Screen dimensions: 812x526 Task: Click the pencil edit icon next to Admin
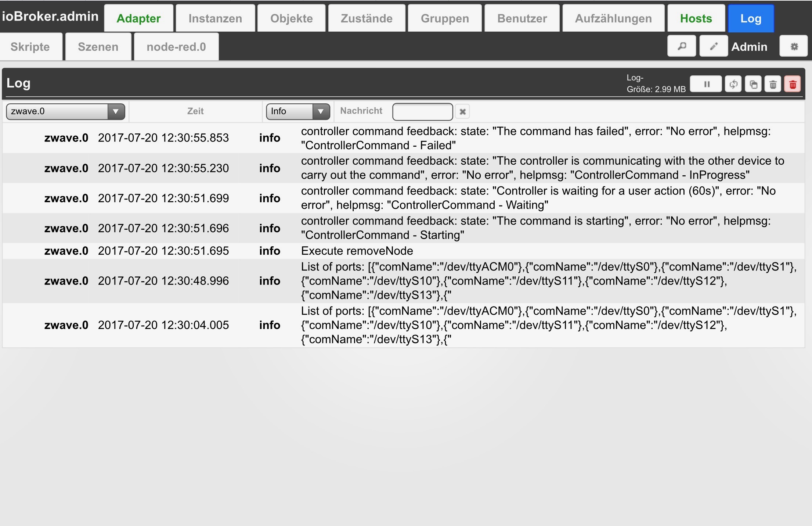714,46
